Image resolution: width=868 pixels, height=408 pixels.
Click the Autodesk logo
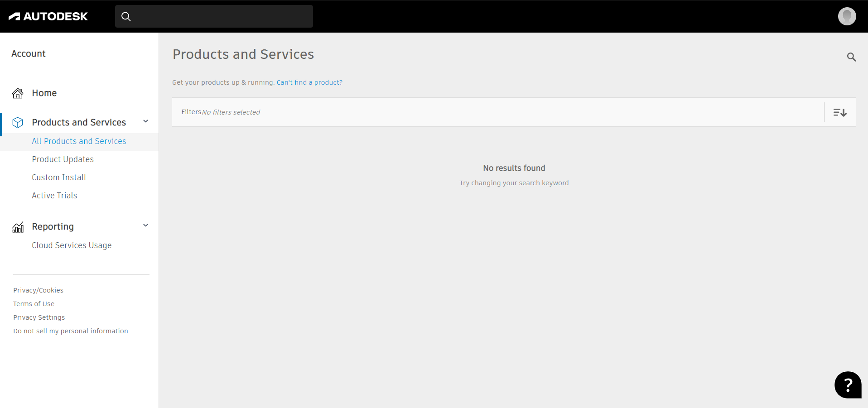pos(48,16)
